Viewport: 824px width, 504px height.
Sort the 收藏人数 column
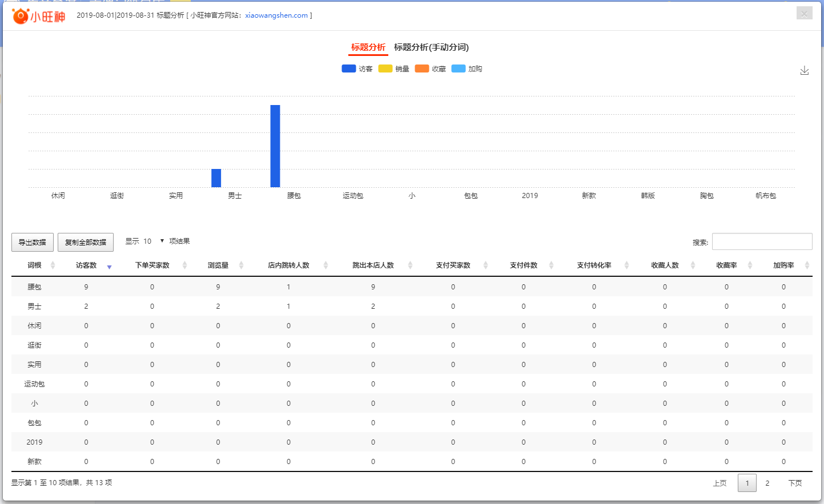coord(693,264)
